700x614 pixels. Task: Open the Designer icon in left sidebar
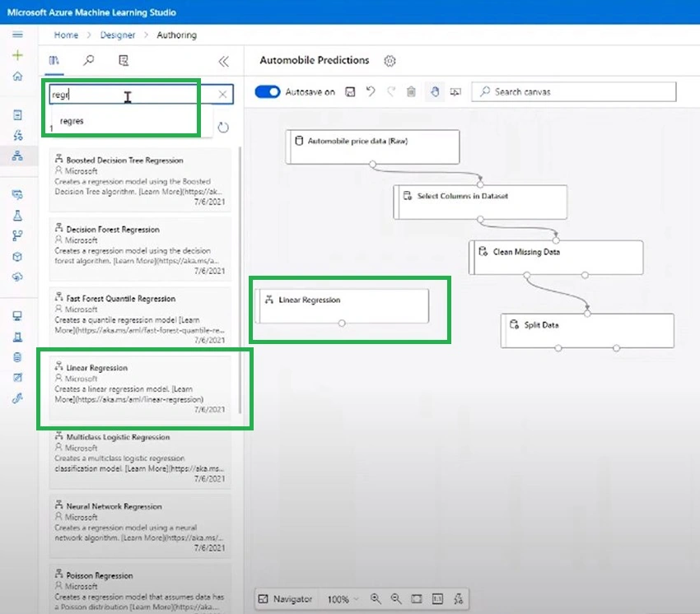(17, 156)
